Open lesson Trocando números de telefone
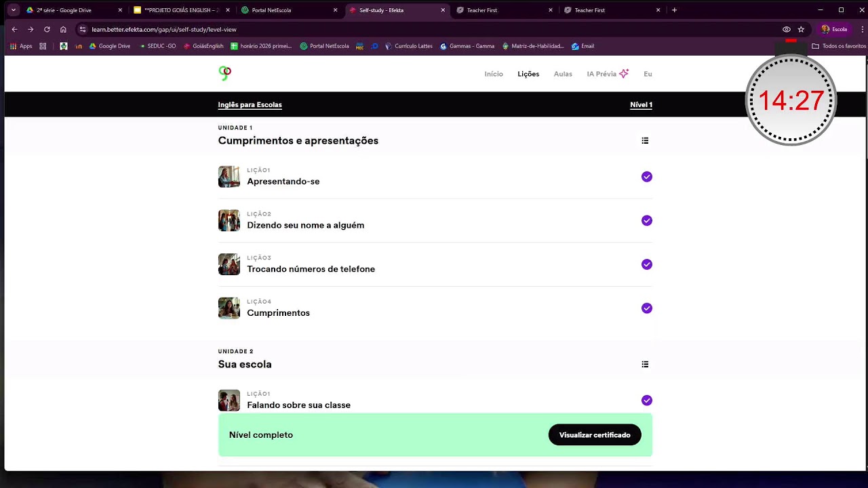 point(435,264)
